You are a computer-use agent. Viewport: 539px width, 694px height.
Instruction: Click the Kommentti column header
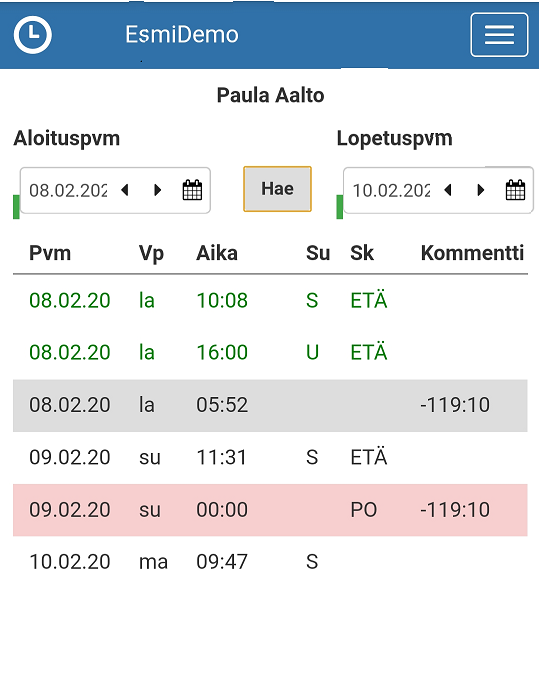point(472,253)
